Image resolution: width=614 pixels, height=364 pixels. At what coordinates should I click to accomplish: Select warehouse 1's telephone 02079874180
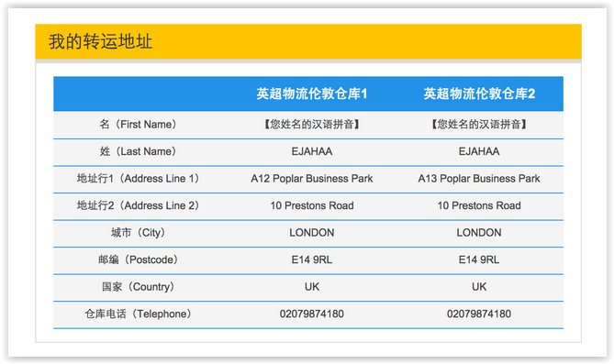point(312,314)
